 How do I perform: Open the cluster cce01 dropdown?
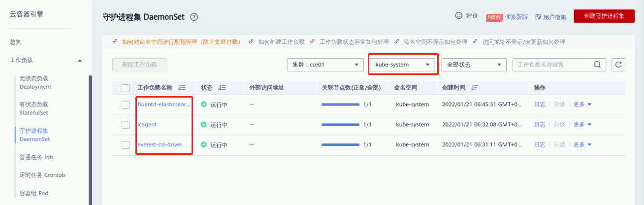click(325, 65)
